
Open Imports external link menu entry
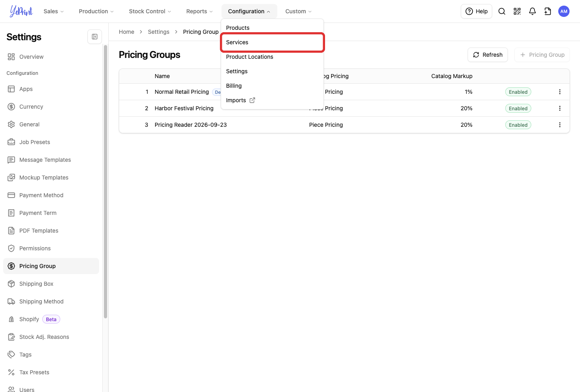click(272, 100)
